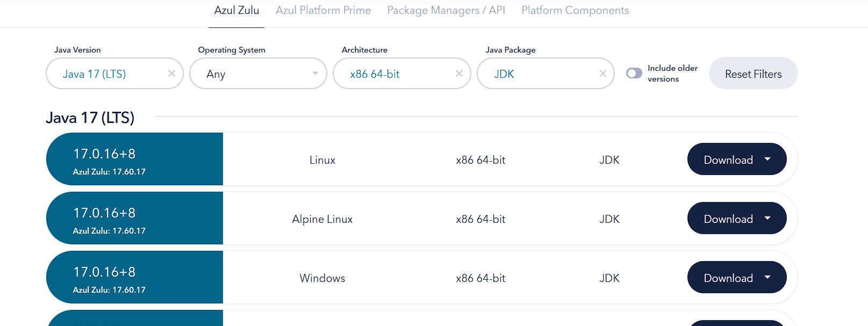868x326 pixels.
Task: Click the Java Version selection field
Action: (114, 74)
